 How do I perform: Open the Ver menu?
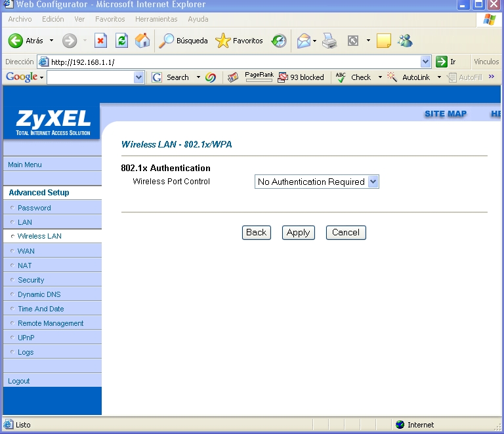pyautogui.click(x=79, y=19)
